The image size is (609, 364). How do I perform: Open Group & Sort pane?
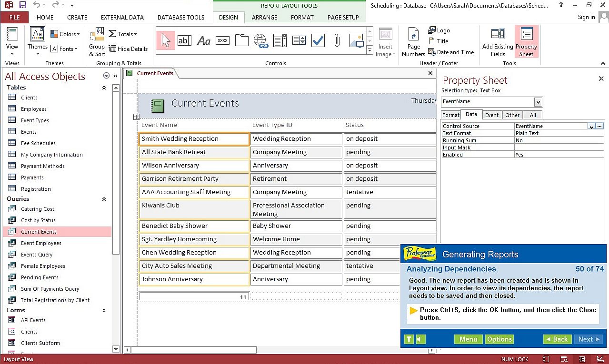(x=97, y=42)
